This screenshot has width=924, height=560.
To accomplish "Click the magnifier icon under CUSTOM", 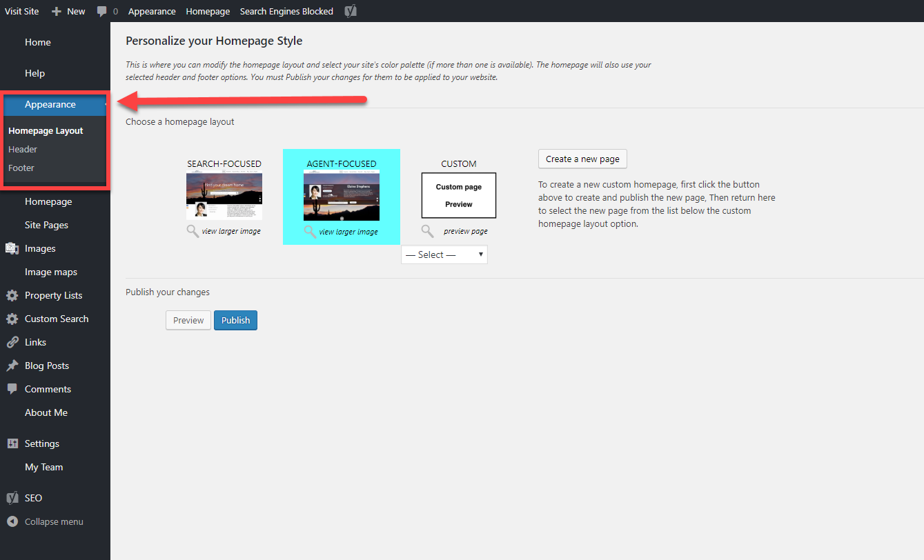I will click(427, 231).
